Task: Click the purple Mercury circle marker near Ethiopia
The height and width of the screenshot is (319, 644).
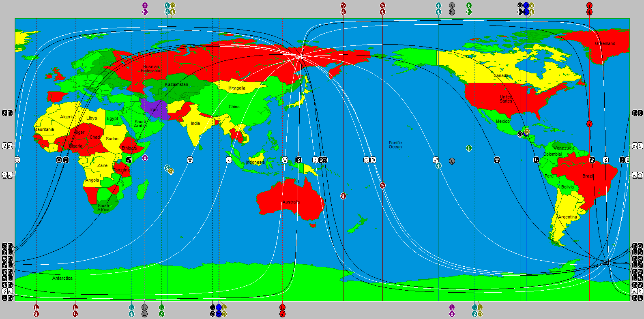Action: (x=145, y=158)
